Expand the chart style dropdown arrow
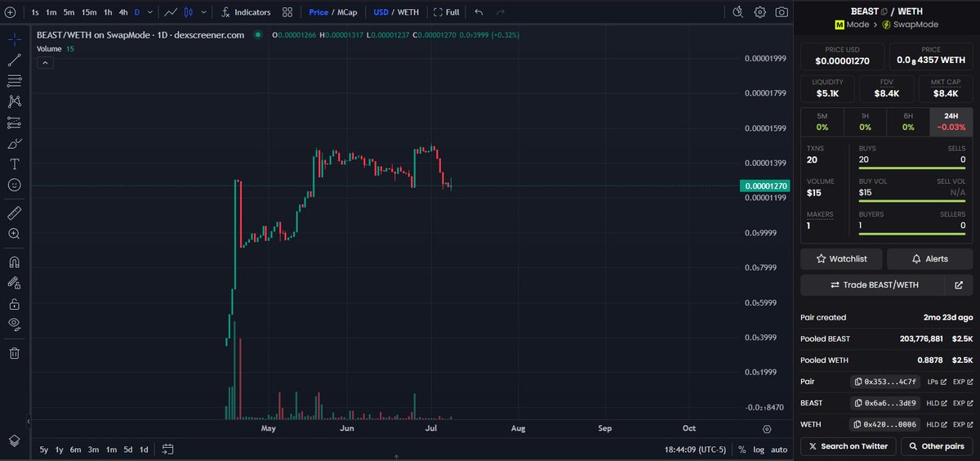This screenshot has width=980, height=461. (203, 12)
